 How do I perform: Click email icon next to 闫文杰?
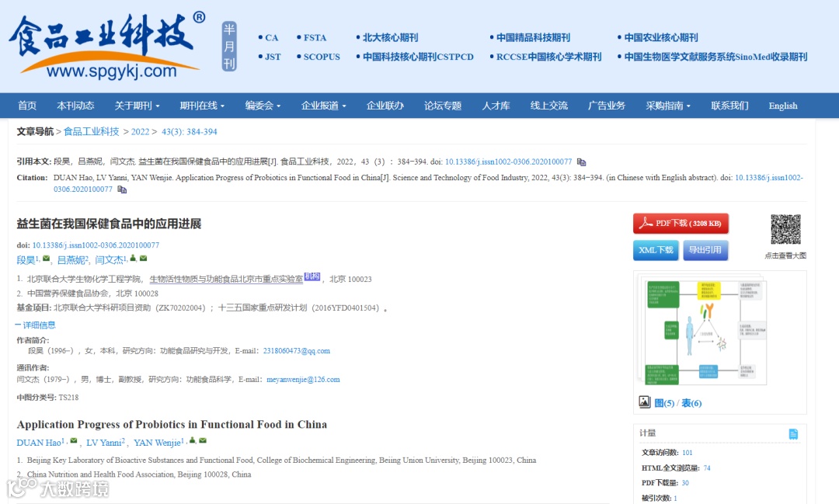(144, 259)
